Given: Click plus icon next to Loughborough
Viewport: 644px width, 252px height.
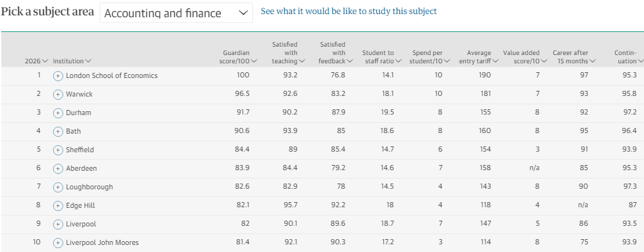Looking at the screenshot, I should click(58, 187).
